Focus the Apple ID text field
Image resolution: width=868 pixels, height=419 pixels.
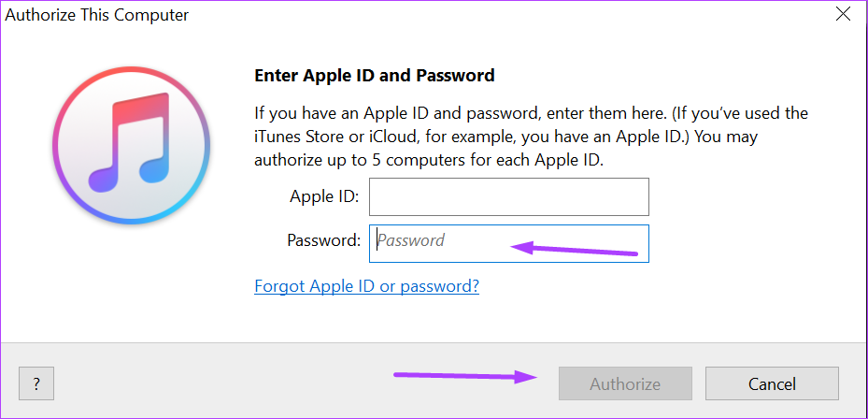click(508, 197)
